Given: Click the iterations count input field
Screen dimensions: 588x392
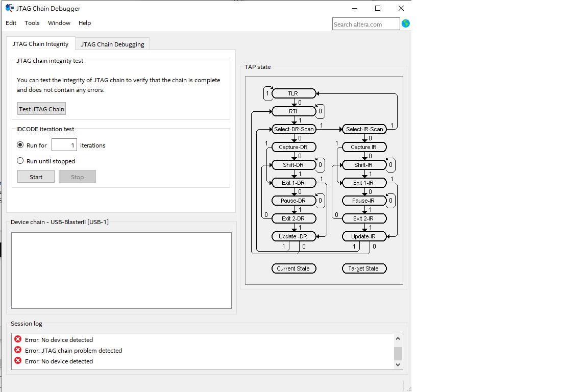Looking at the screenshot, I should coord(64,145).
